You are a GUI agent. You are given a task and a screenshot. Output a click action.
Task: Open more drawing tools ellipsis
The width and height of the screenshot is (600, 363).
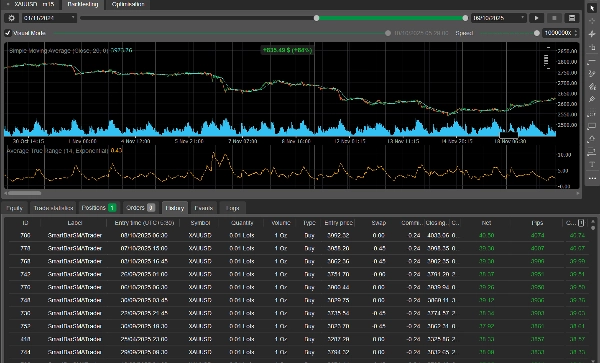pos(592,178)
